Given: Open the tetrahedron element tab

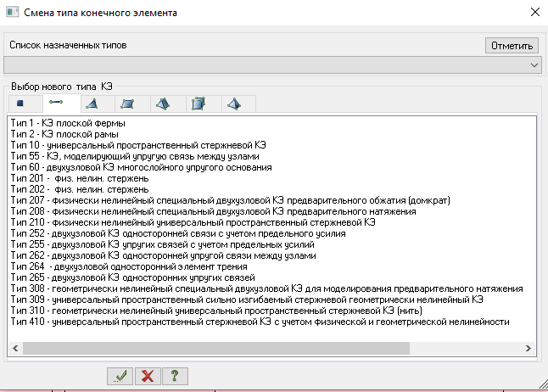Looking at the screenshot, I should pyautogui.click(x=234, y=104).
